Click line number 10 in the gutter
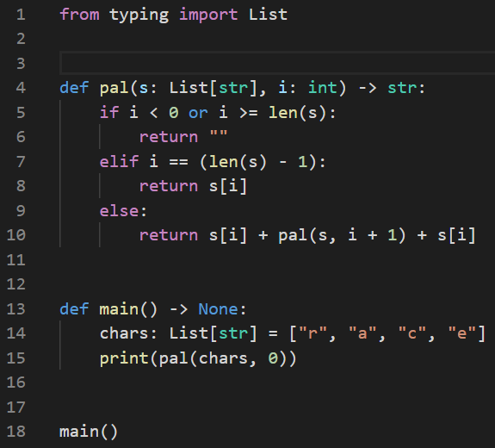This screenshot has width=495, height=448. (16, 235)
